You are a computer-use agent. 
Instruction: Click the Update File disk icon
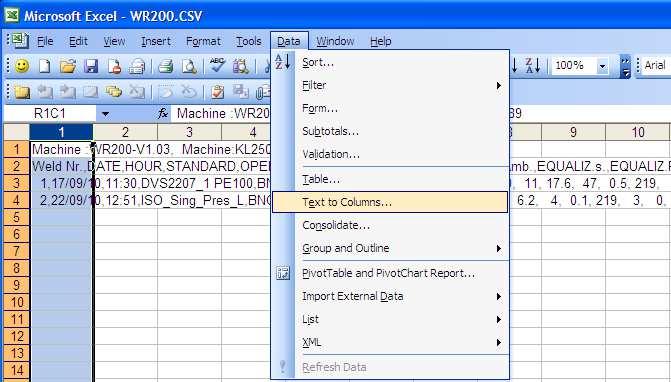[240, 92]
